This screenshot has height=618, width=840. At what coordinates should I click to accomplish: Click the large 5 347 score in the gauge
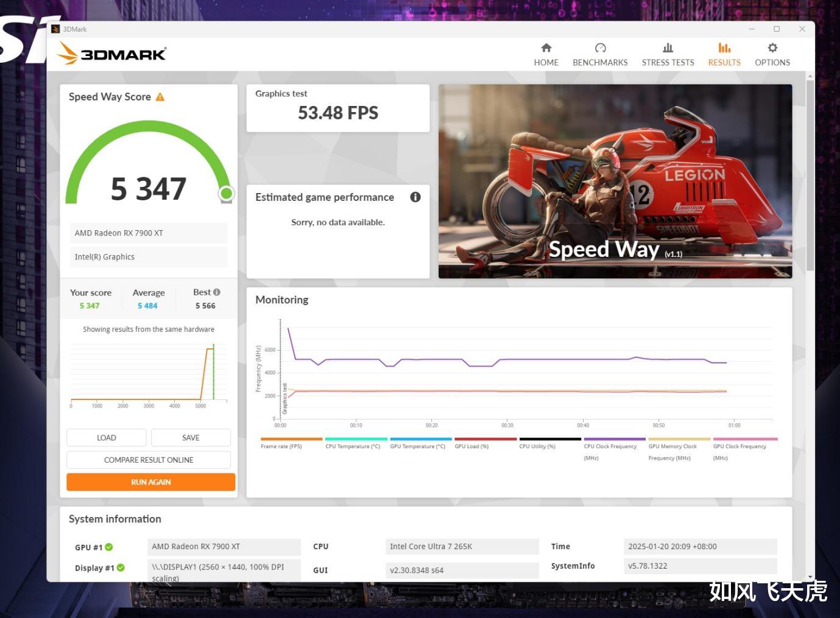[149, 189]
